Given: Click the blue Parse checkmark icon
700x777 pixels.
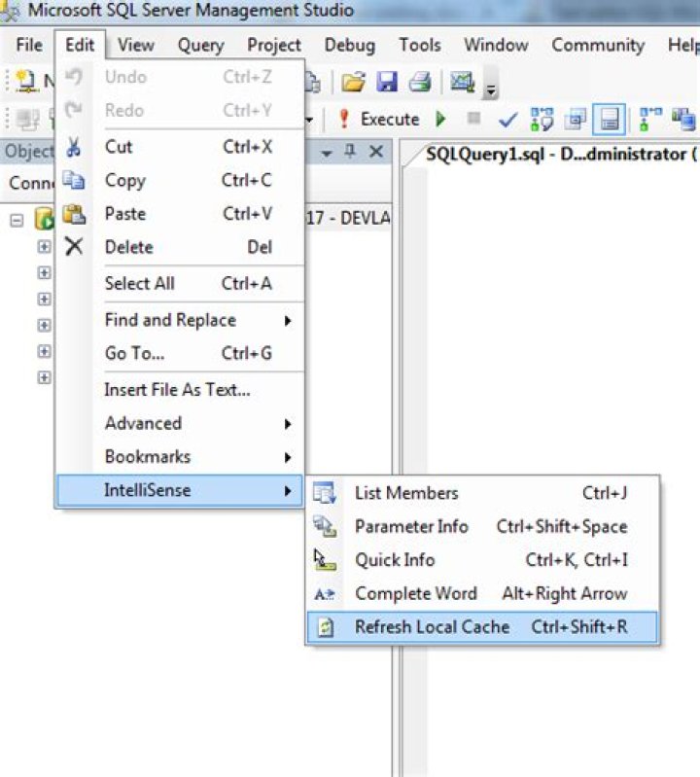Looking at the screenshot, I should pyautogui.click(x=507, y=120).
